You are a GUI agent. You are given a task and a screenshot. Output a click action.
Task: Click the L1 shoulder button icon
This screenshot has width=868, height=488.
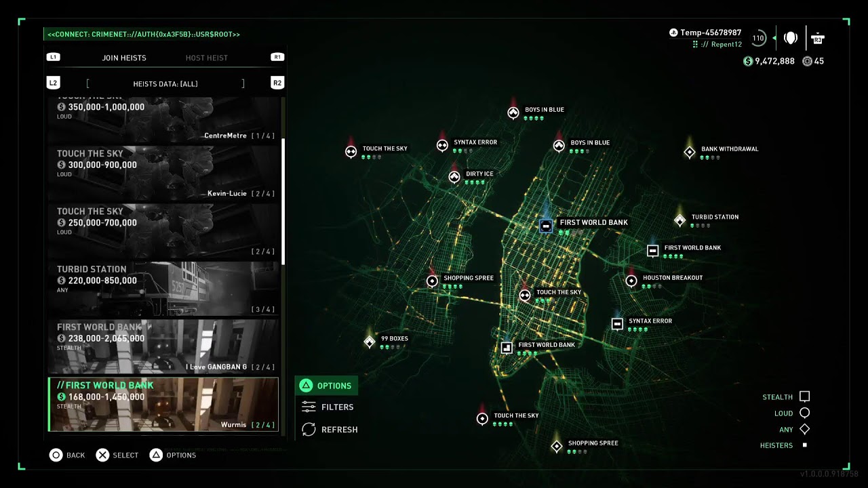coord(54,57)
